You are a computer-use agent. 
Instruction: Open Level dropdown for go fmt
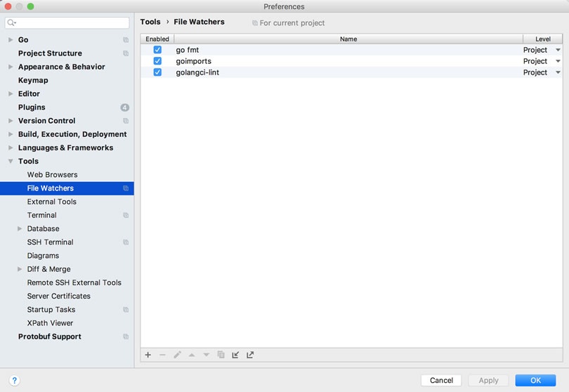pyautogui.click(x=558, y=50)
